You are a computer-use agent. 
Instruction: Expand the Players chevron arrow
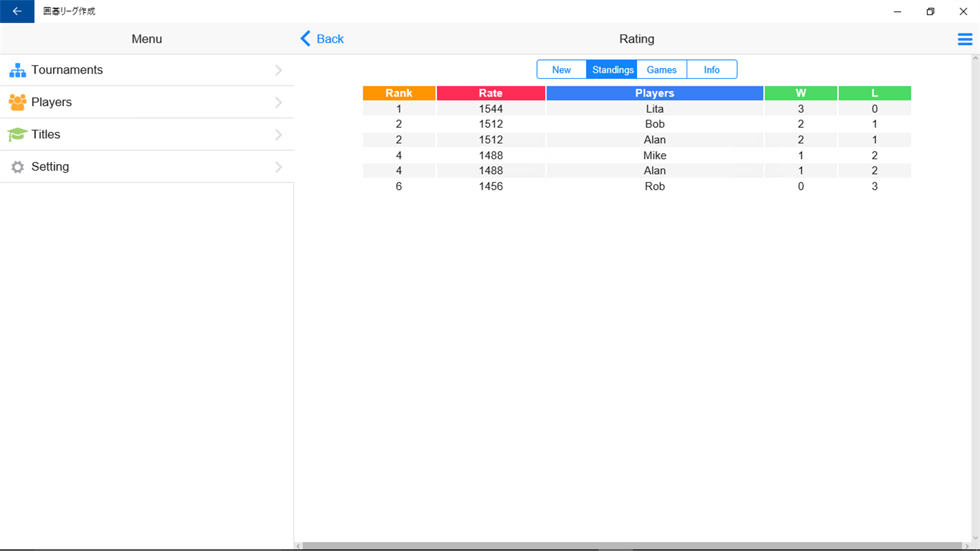pos(278,102)
